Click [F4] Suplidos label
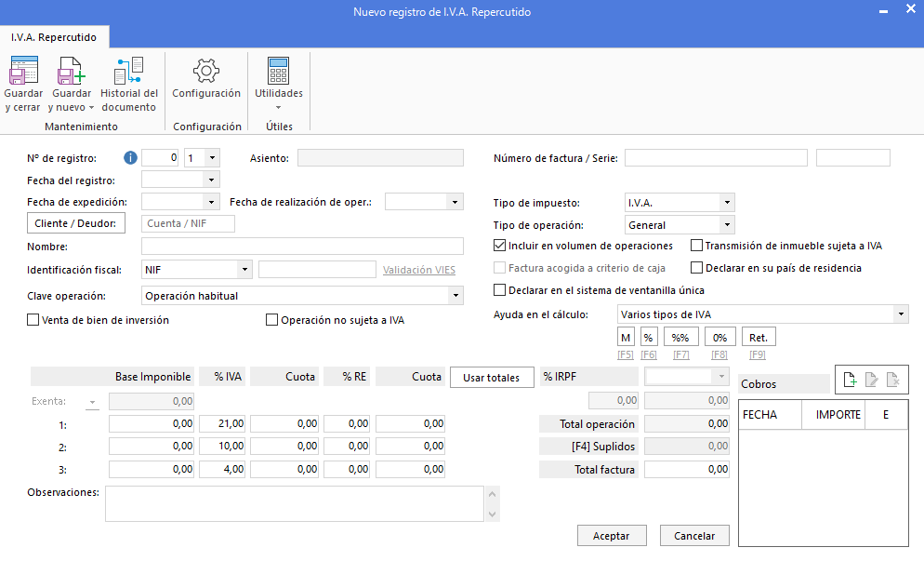The image size is (924, 561). pos(603,447)
